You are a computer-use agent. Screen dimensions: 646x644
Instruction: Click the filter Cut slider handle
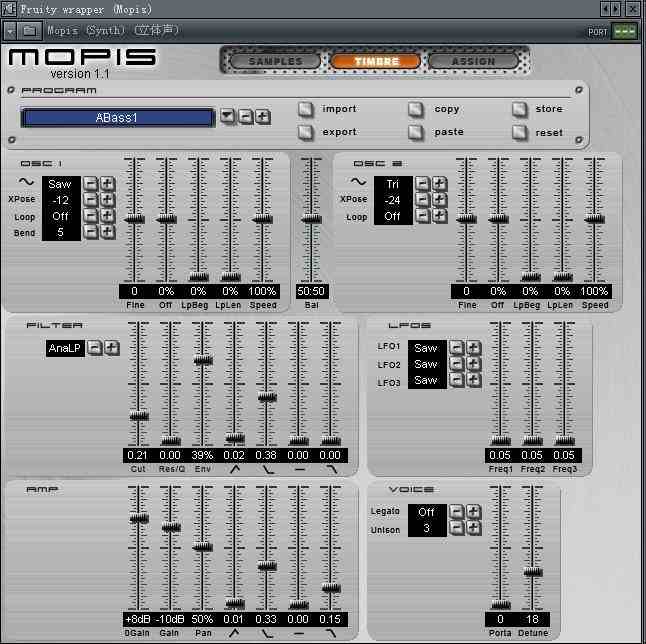(139, 416)
